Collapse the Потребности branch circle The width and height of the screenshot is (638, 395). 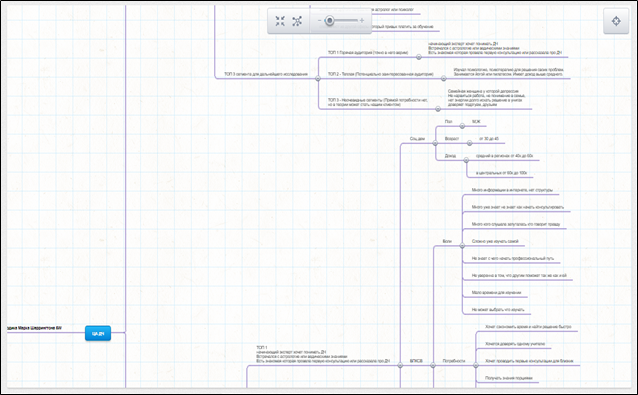coord(476,365)
